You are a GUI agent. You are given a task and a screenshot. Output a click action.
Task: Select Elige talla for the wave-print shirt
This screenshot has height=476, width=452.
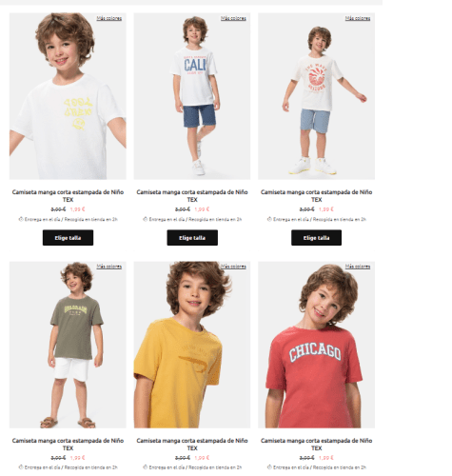coord(316,238)
